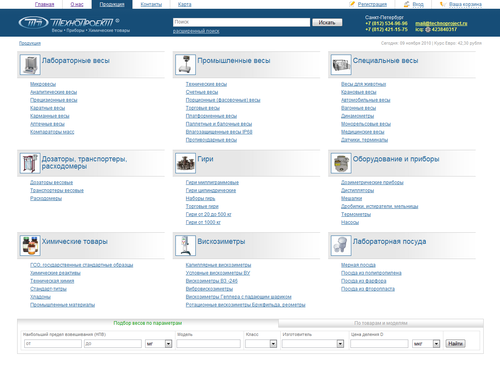Open the О нас menu tab
Image resolution: width=500 pixels, height=367 pixels.
(77, 4)
